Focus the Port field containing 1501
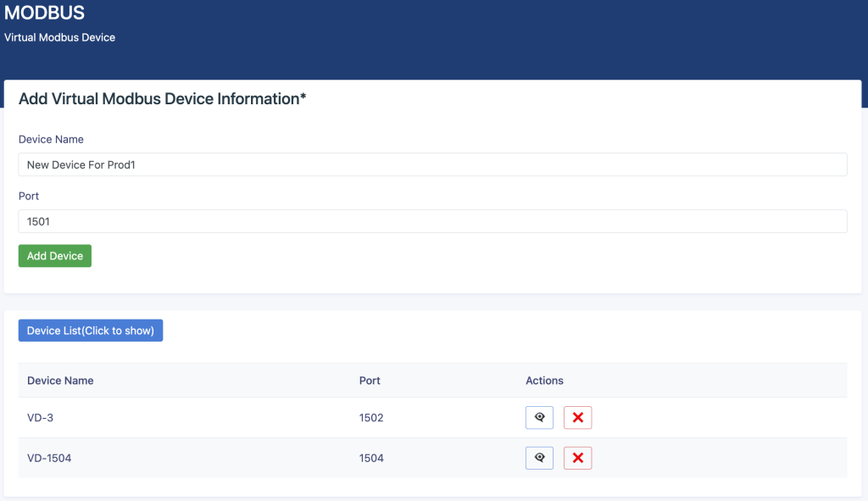This screenshot has width=868, height=501. [432, 221]
